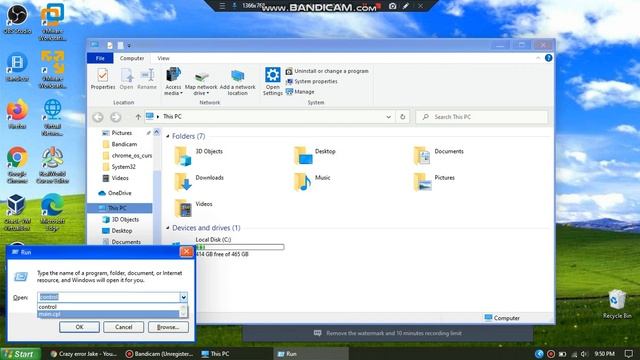The height and width of the screenshot is (360, 640).
Task: Open Properties in the Computer ribbon
Action: 102,79
